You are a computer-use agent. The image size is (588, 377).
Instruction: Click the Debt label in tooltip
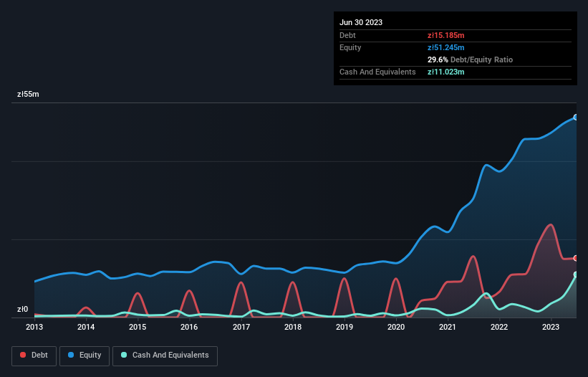tap(347, 35)
